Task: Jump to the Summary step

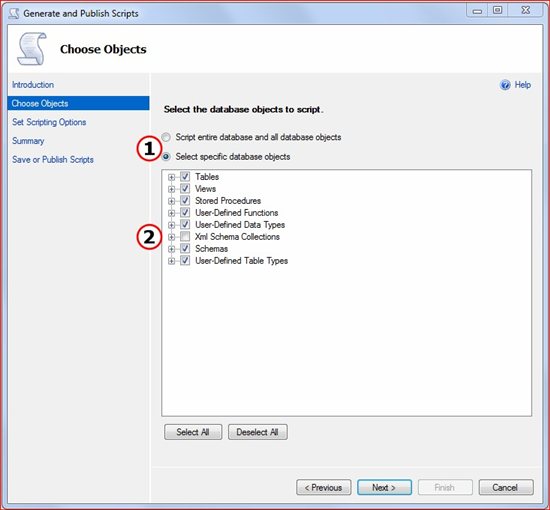Action: tap(28, 141)
